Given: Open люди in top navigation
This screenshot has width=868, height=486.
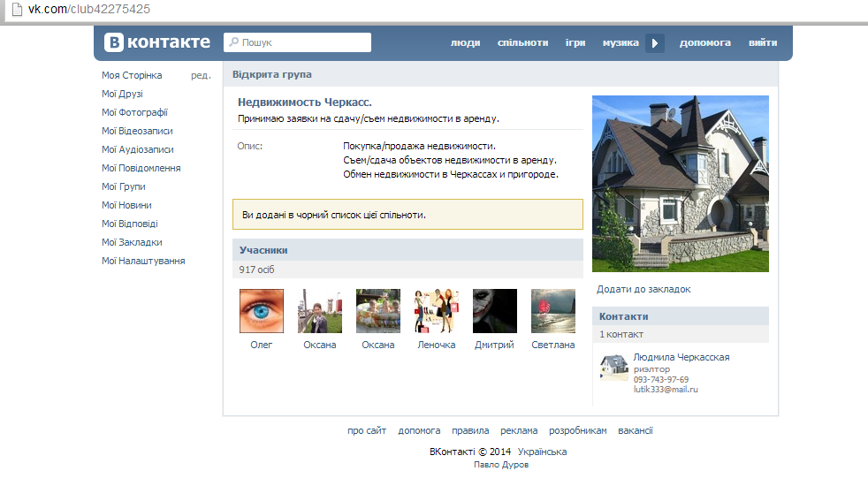Looking at the screenshot, I should click(465, 42).
